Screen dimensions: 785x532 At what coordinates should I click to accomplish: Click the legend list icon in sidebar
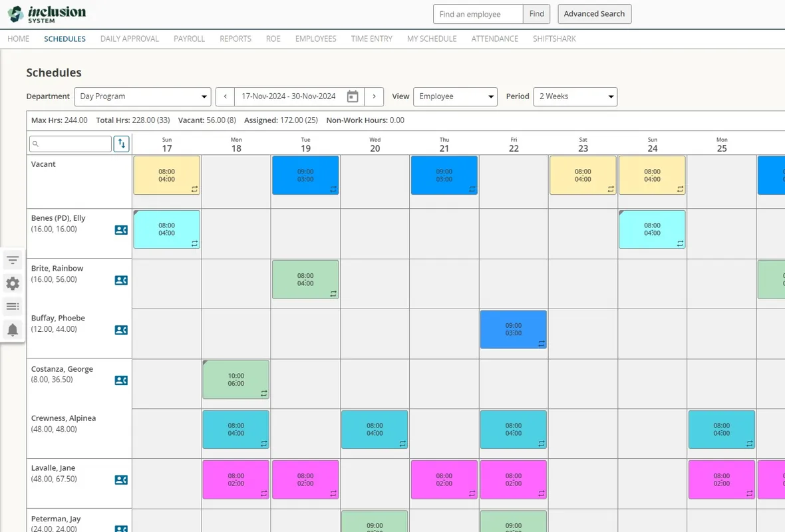[x=12, y=306]
